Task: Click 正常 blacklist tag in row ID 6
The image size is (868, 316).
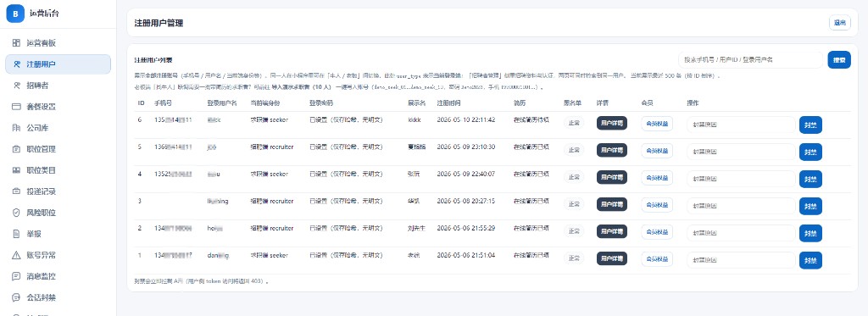Action: coord(574,123)
